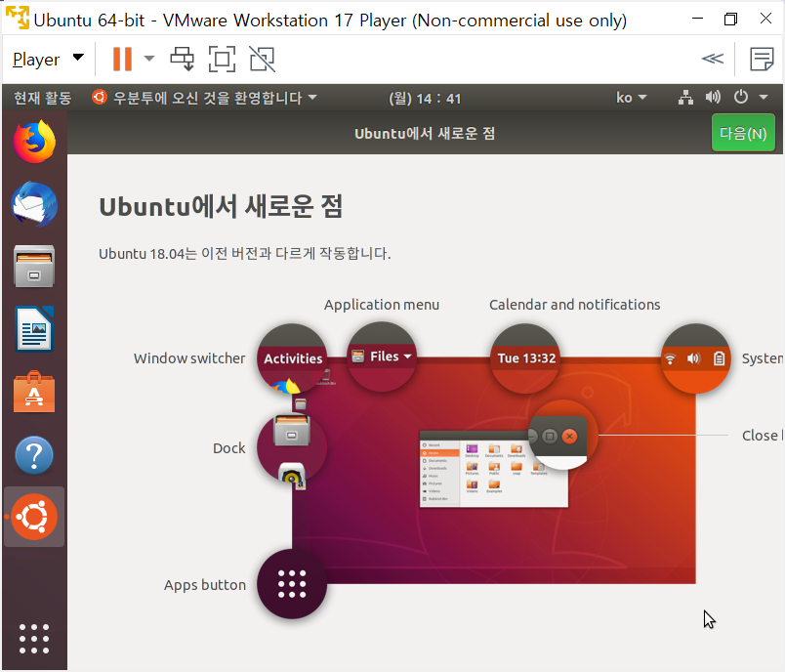Click the system status icons circle in illustration
Viewport: 785px width, 672px height.
(695, 358)
